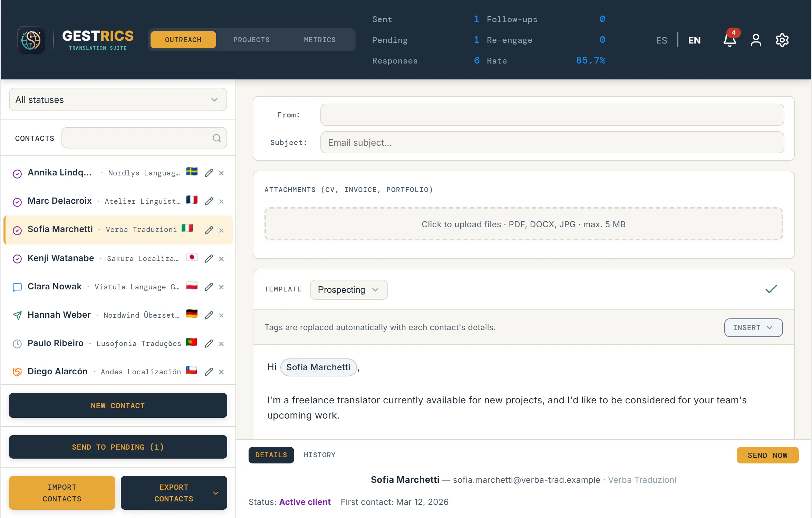The image size is (812, 518).
Task: Edit Diego Alarcón with pencil icon
Action: [x=209, y=372]
